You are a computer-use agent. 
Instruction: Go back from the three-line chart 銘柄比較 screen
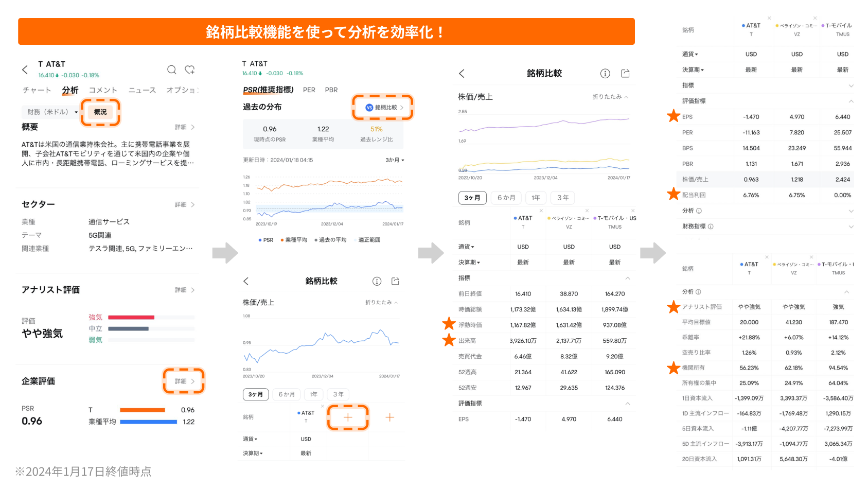(462, 74)
